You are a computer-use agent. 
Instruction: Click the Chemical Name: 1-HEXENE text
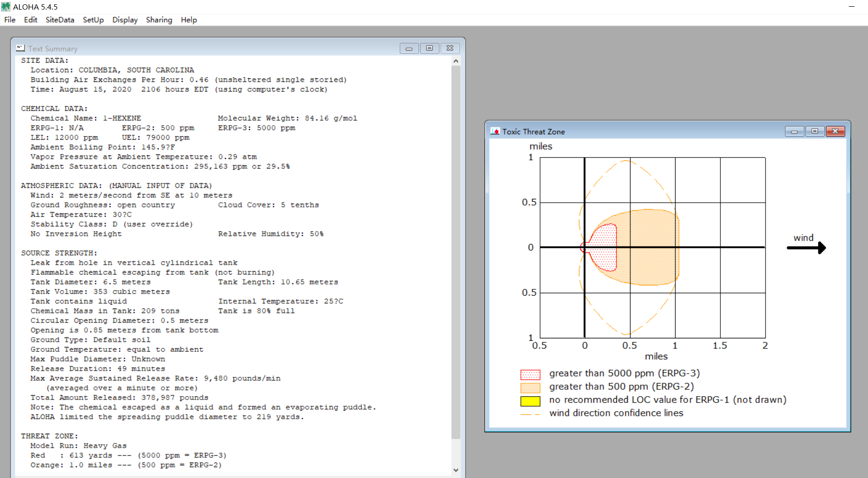click(x=86, y=118)
